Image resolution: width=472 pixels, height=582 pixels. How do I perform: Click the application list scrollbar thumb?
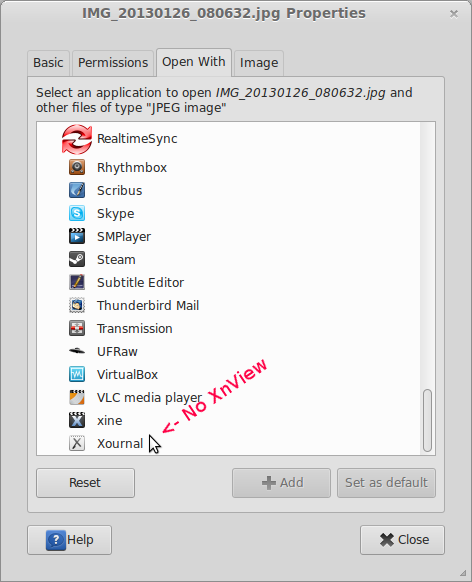coord(427,421)
